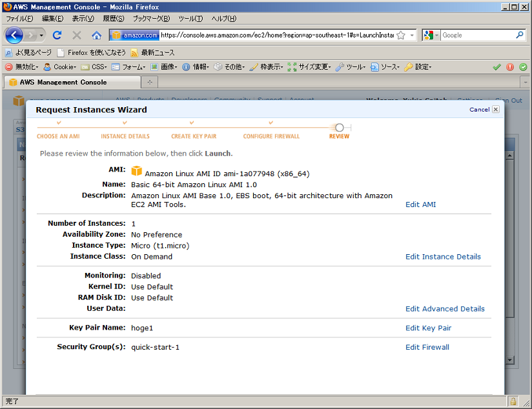Click the Edit Firewall link
The image size is (532, 409).
pyautogui.click(x=427, y=347)
